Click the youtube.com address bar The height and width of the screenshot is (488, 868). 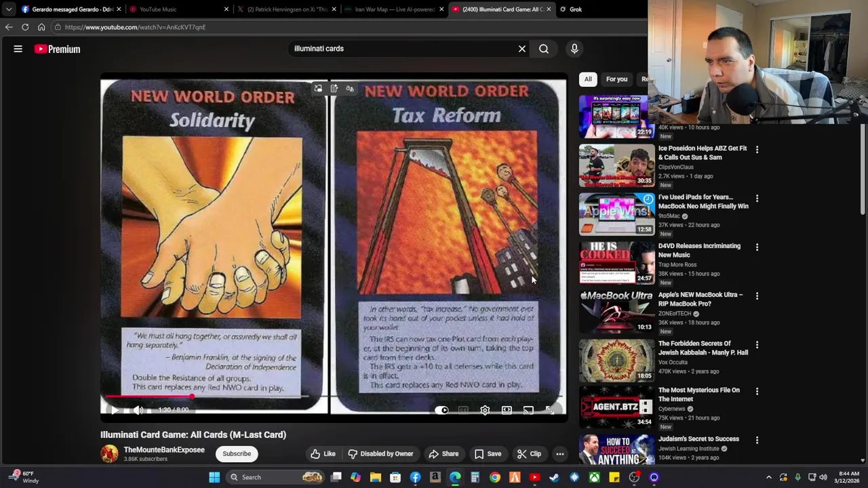pos(349,27)
